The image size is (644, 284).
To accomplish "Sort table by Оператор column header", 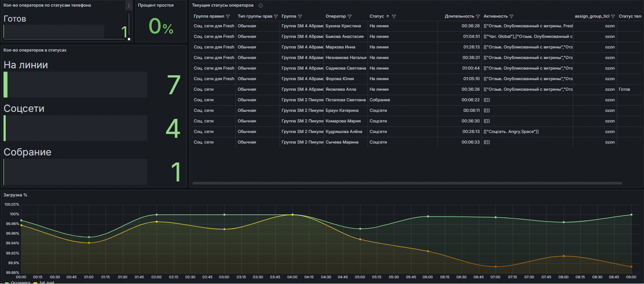I will (x=335, y=16).
